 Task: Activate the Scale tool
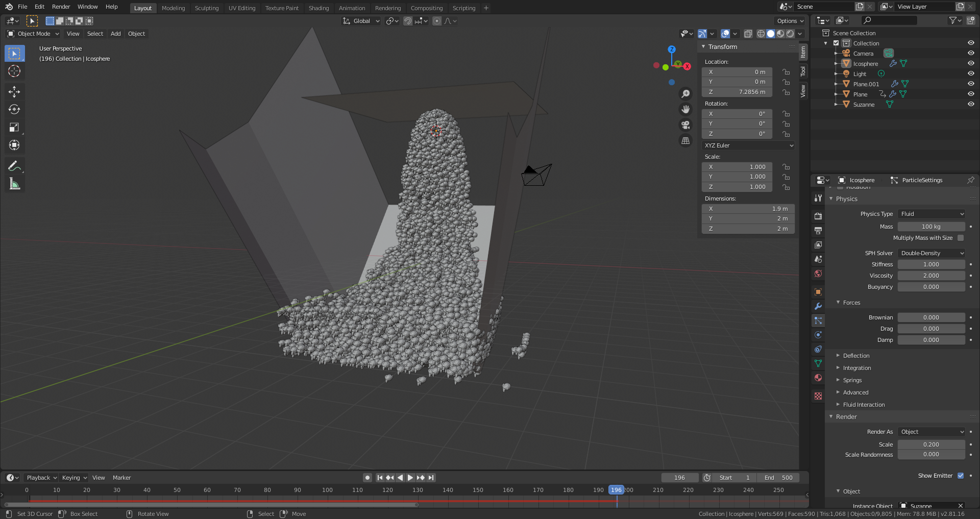(14, 128)
